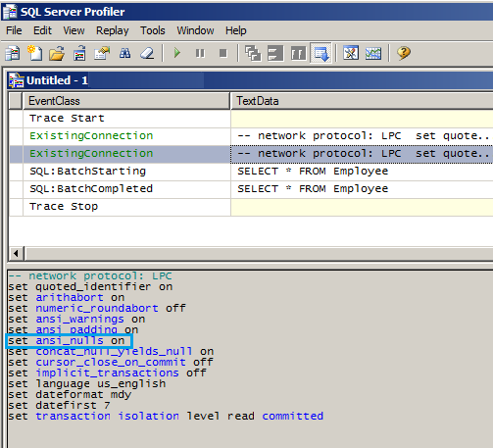Click the binoculars Find icon
The image size is (493, 448).
point(124,53)
